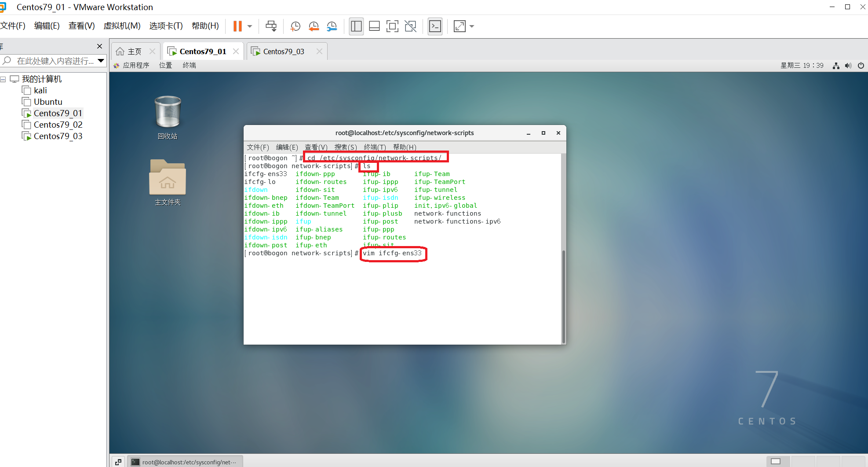Click the ifcfg-ens33 file name in listing

[x=266, y=174]
